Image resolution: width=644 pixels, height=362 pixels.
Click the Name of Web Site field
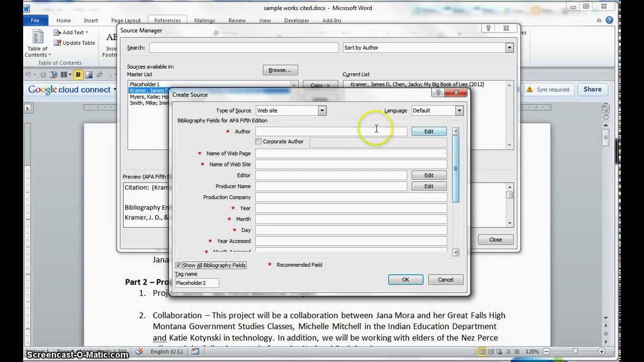coord(351,164)
